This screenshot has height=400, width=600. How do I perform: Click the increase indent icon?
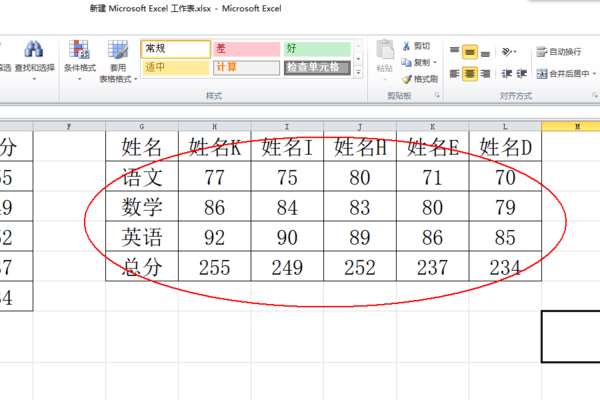522,73
